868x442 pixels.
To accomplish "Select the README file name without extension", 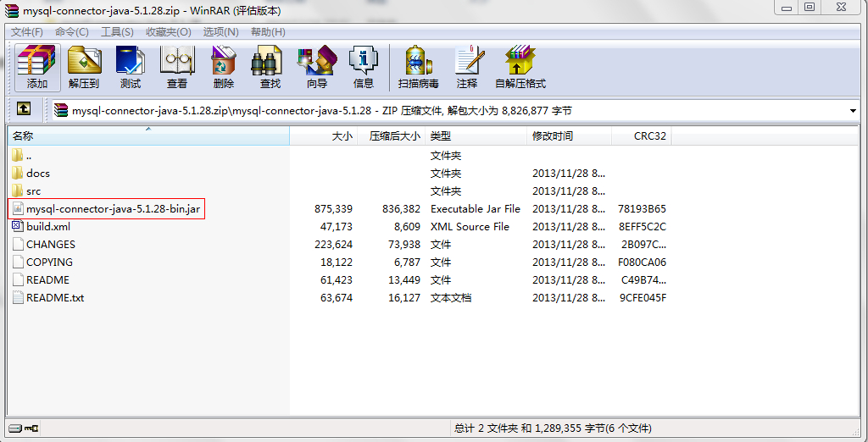I will [48, 280].
